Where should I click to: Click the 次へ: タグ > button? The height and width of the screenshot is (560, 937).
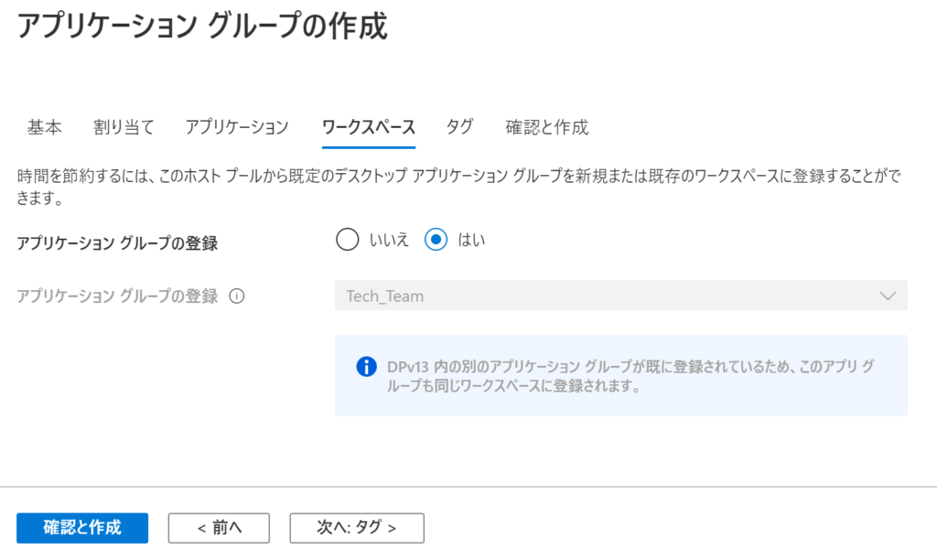pos(357,528)
